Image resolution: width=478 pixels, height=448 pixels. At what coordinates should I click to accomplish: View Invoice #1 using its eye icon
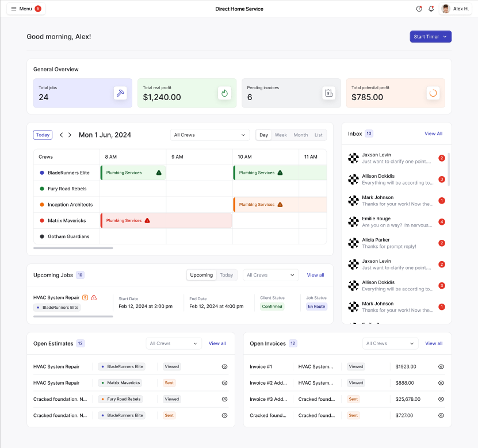tap(441, 366)
